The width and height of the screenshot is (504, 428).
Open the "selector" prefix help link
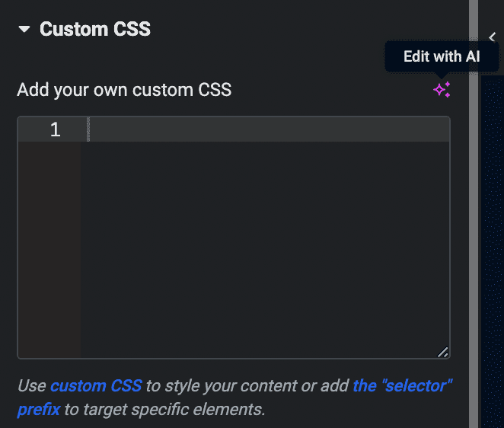403,385
